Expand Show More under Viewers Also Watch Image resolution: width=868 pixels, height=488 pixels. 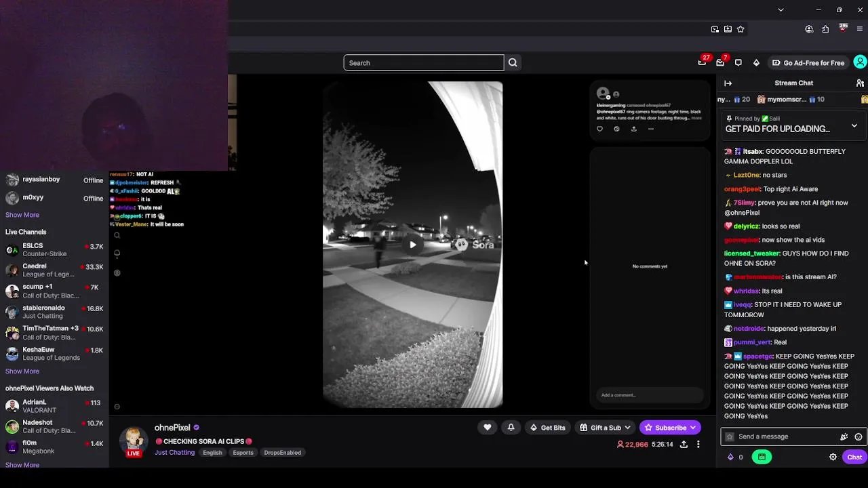tap(22, 465)
